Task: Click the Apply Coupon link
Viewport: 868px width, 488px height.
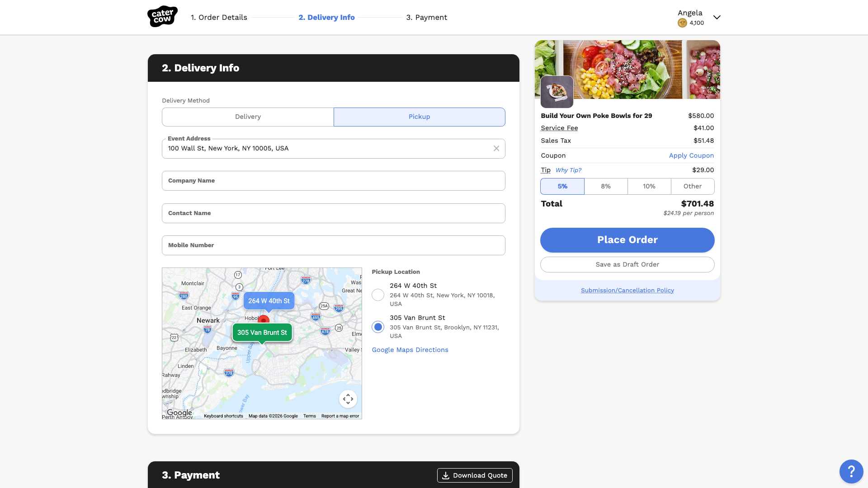Action: pos(691,155)
